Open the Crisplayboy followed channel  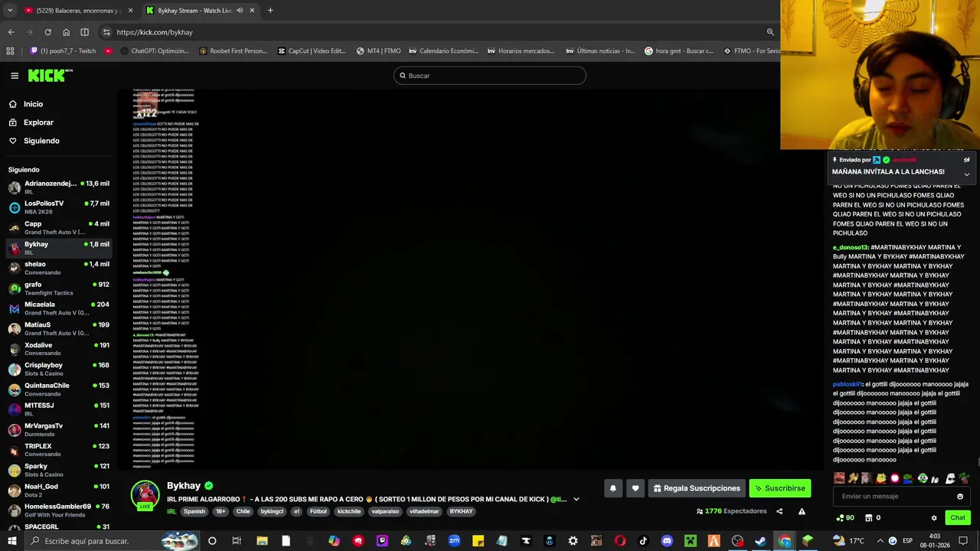(59, 369)
